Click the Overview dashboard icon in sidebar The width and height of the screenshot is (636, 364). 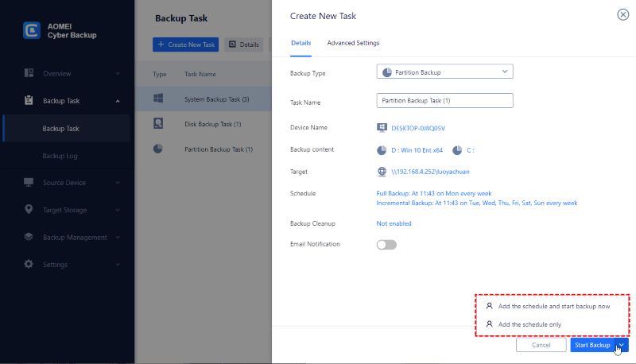pos(29,73)
